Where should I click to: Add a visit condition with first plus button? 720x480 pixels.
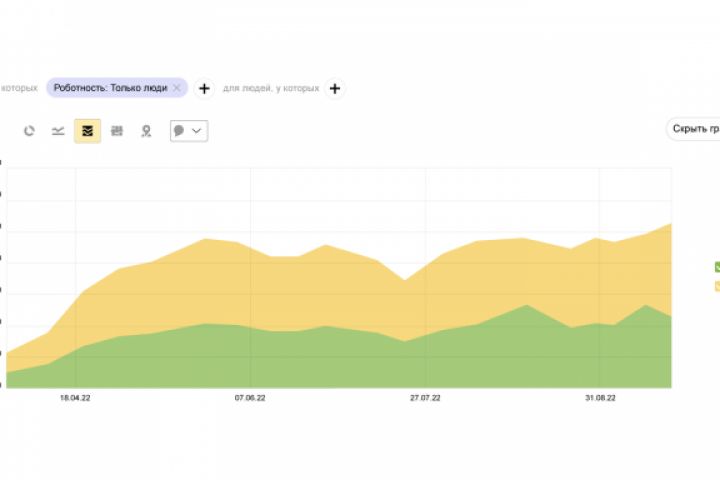204,88
